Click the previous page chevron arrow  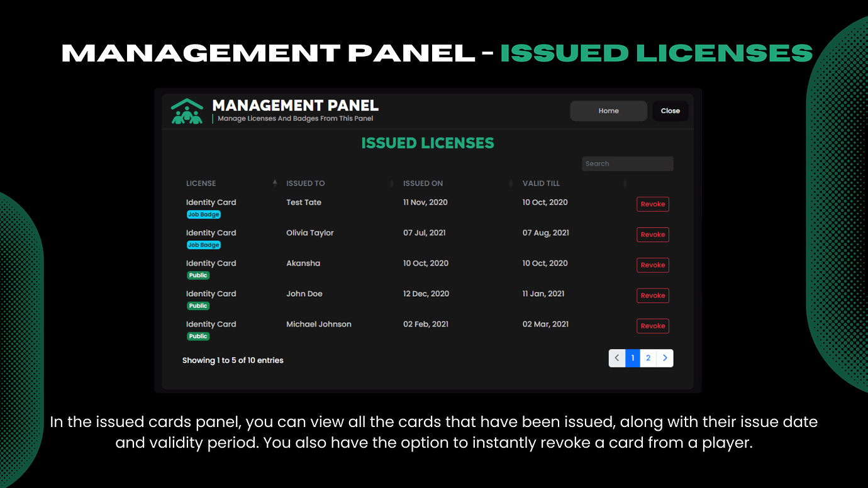(617, 358)
